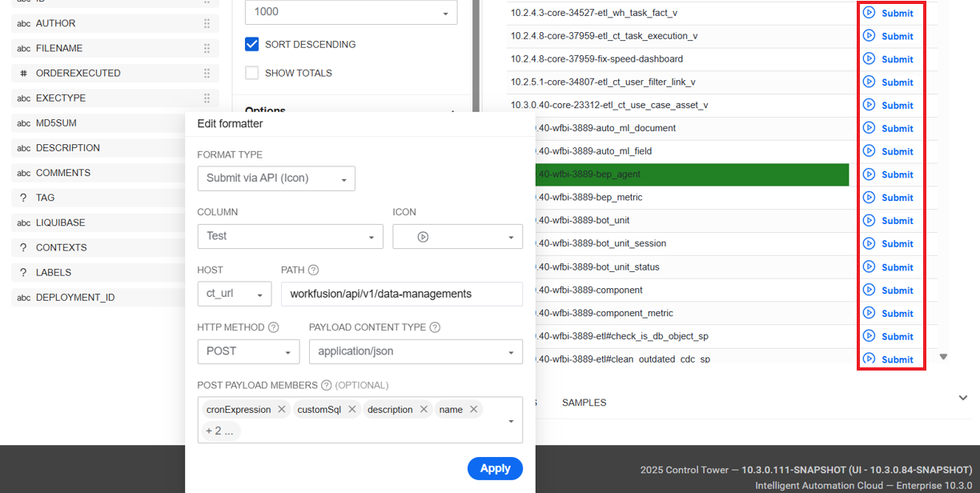Click Submit play icon for bot_unit_session row
This screenshot has height=493, width=980.
tap(869, 243)
